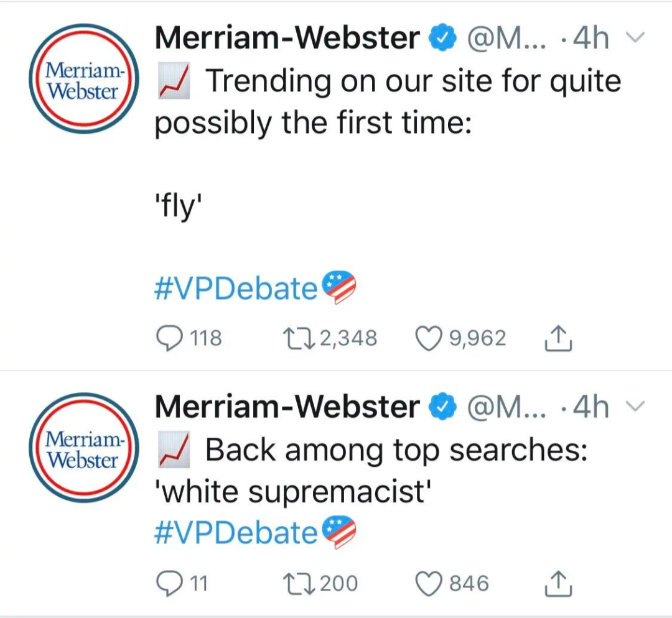Like the tweet with 846 likes
672x618 pixels.
429,583
